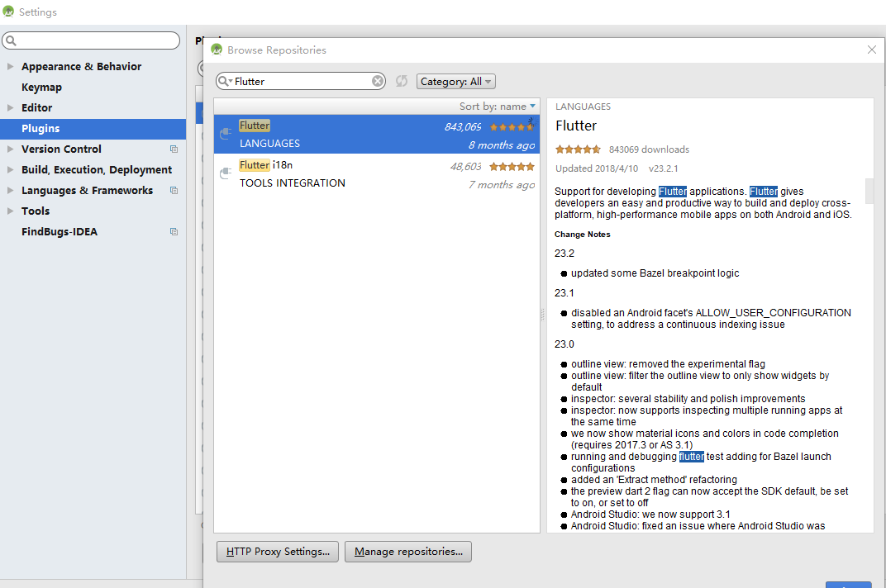Close the Browse Repositories dialog
886x588 pixels.
point(872,50)
